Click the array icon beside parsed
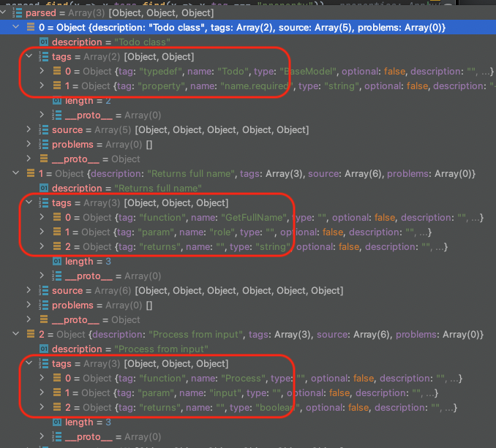 pos(17,13)
